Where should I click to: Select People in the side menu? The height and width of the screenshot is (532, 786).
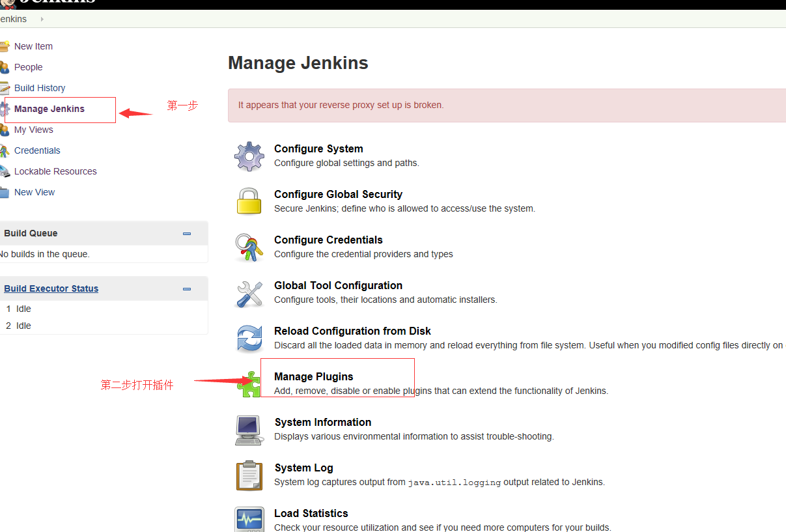(x=28, y=67)
